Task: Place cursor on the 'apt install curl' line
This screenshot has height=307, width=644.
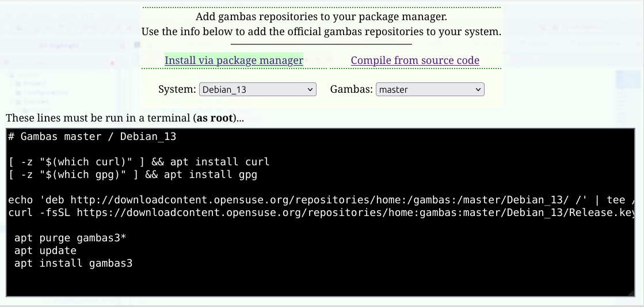Action: pyautogui.click(x=139, y=162)
